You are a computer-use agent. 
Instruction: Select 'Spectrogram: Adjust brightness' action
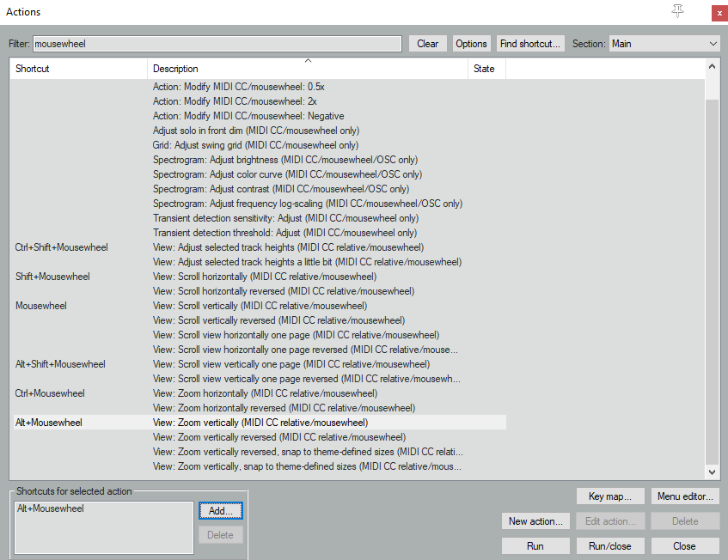285,160
